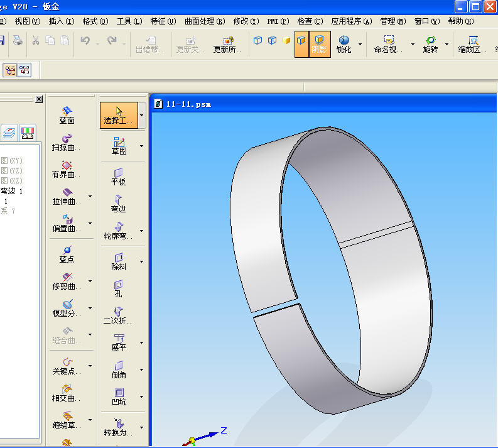
Task: Select the (YZ) reference plane entry
Action: point(12,171)
